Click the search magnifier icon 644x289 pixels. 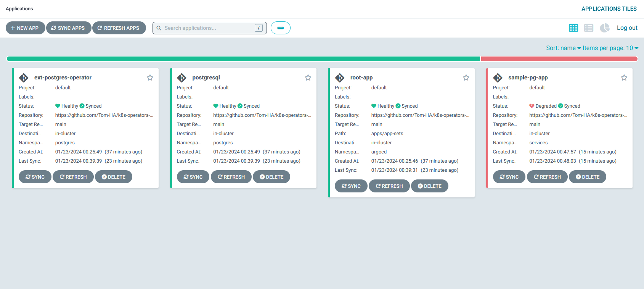[x=159, y=28]
